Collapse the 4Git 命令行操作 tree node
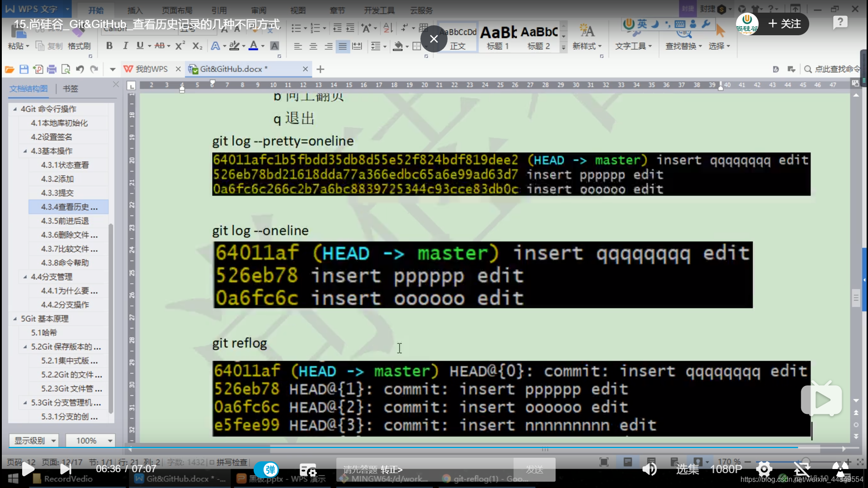The height and width of the screenshot is (488, 868). click(15, 109)
